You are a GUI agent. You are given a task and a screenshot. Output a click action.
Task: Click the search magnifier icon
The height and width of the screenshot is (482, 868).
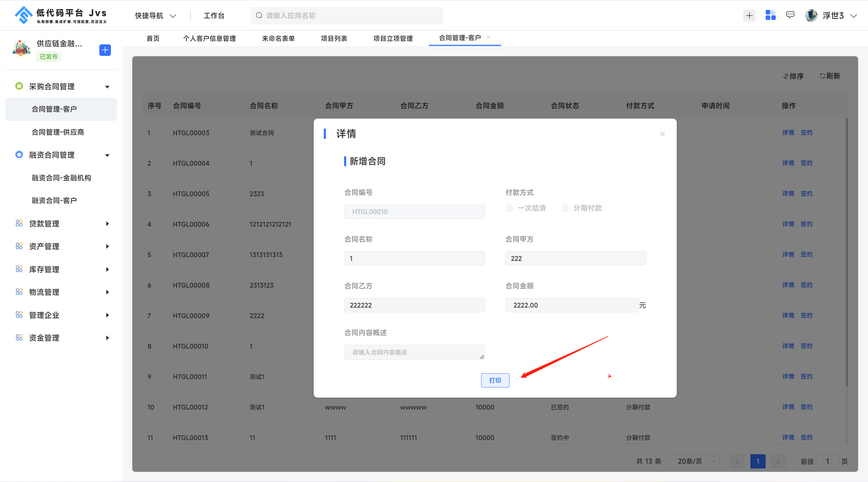point(259,16)
